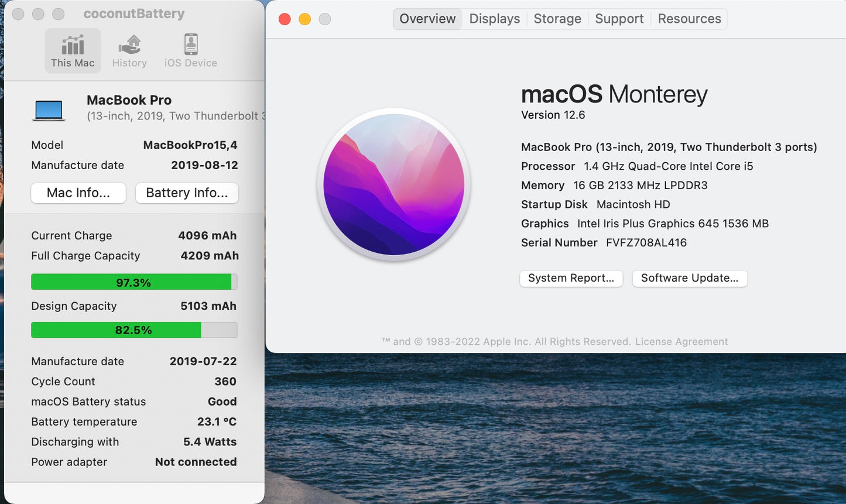Viewport: 846px width, 504px height.
Task: Select the This Mac toolbar icon
Action: (x=73, y=50)
